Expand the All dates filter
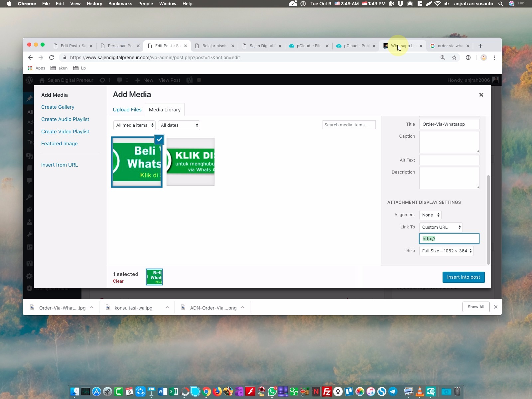 coord(179,125)
